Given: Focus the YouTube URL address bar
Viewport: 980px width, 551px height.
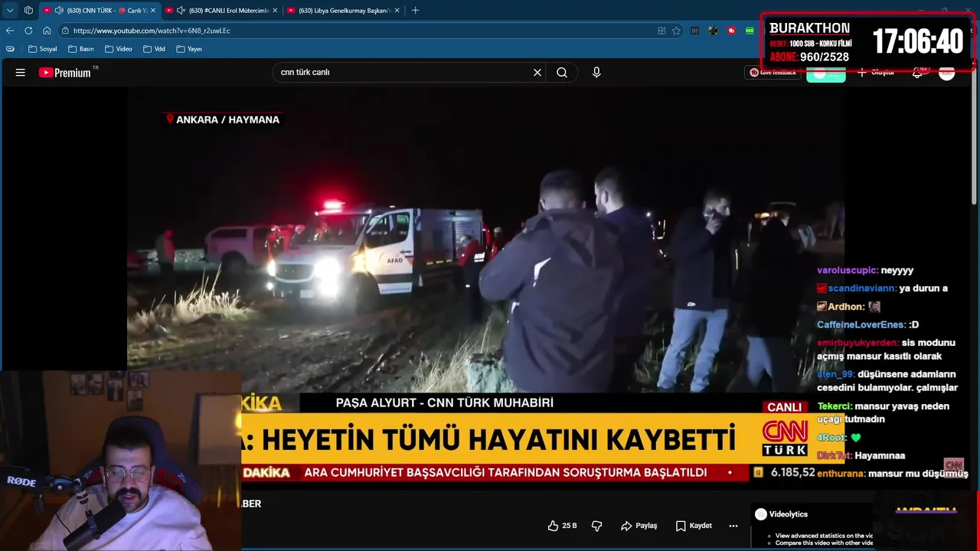Looking at the screenshot, I should point(360,31).
